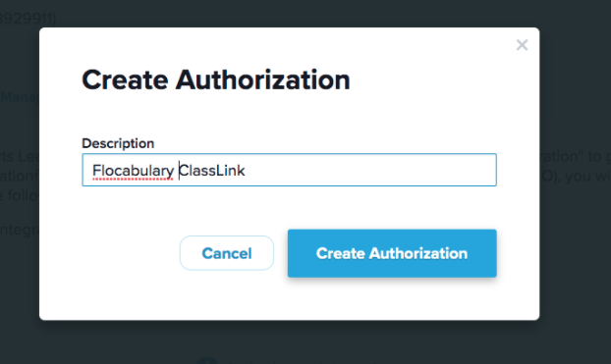Click the Description label above the field
This screenshot has width=611, height=364.
(x=118, y=143)
